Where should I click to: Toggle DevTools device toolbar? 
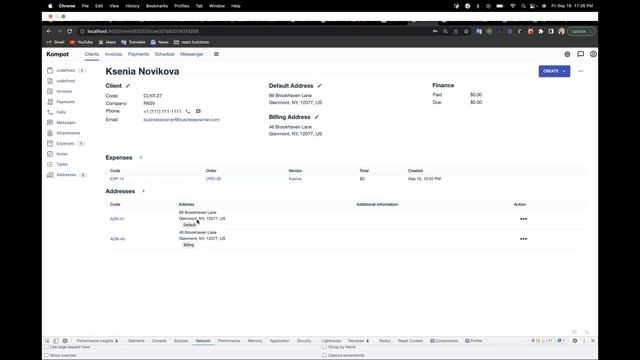pyautogui.click(x=56, y=340)
